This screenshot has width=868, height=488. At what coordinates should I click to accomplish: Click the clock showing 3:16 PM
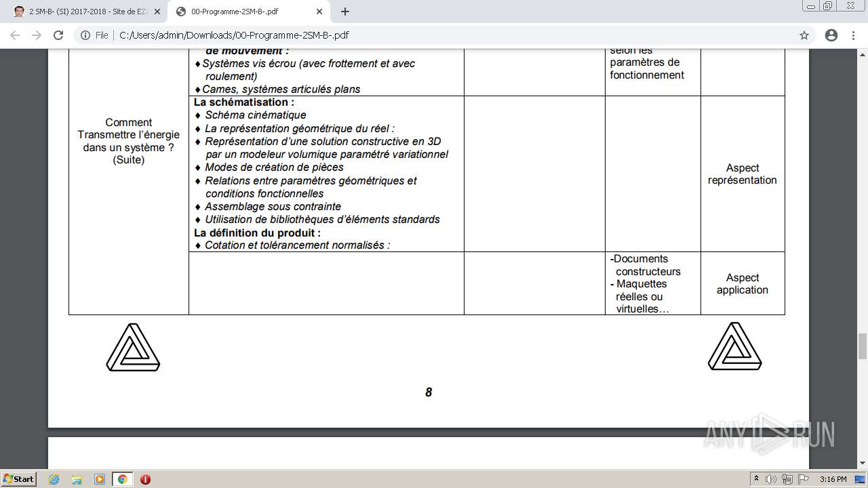click(x=833, y=479)
